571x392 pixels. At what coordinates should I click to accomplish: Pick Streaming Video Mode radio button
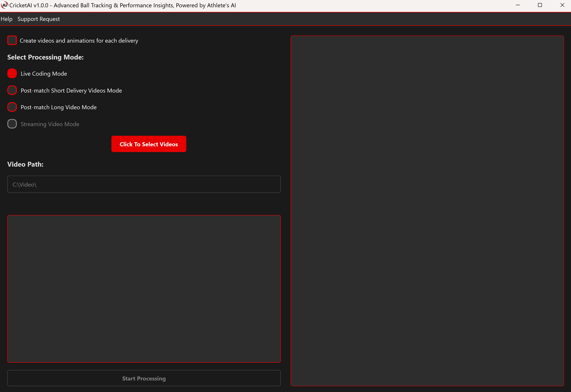(x=12, y=124)
